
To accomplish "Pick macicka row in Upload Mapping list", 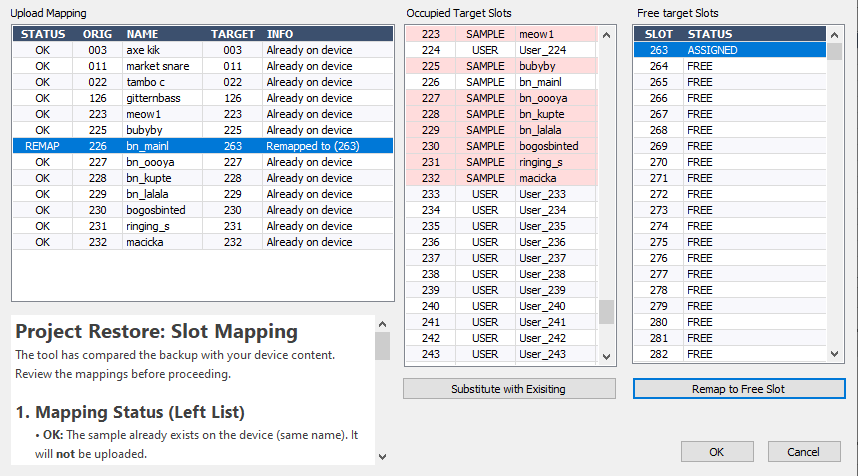I will coord(202,242).
